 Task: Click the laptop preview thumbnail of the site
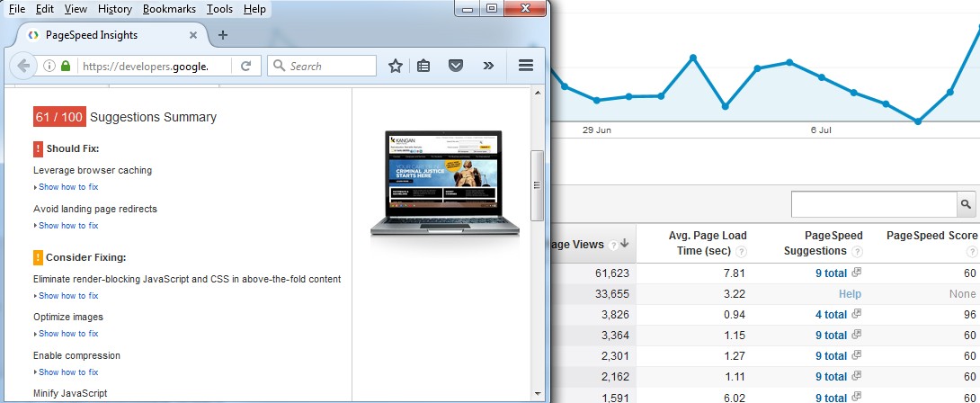click(x=444, y=184)
